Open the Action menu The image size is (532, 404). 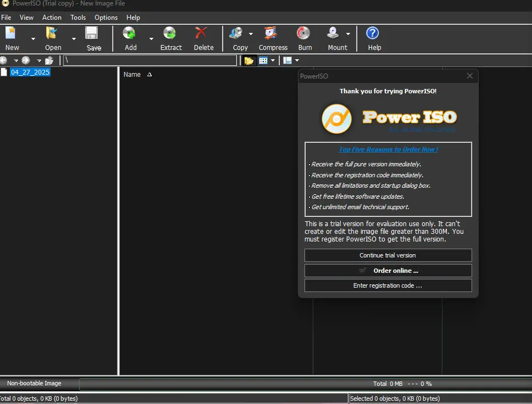point(52,18)
